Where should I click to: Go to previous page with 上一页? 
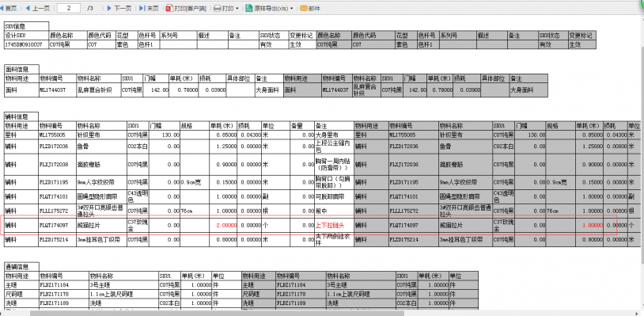[x=38, y=8]
